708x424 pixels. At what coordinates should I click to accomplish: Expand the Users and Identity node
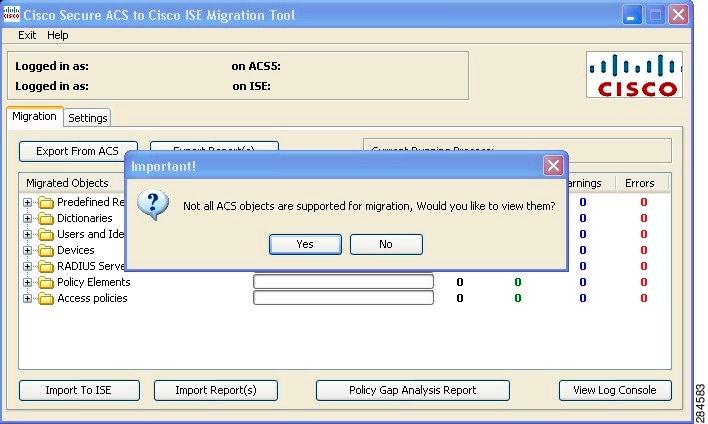coord(28,234)
